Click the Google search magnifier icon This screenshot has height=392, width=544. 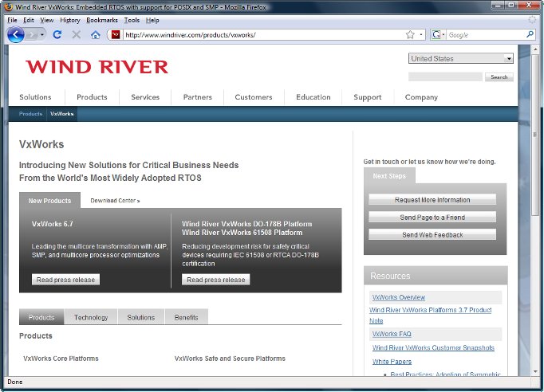(530, 35)
